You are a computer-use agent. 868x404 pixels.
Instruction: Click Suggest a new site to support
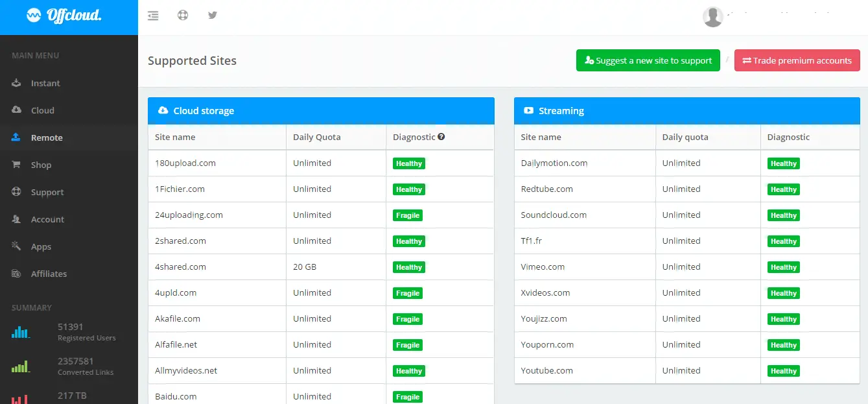tap(648, 60)
